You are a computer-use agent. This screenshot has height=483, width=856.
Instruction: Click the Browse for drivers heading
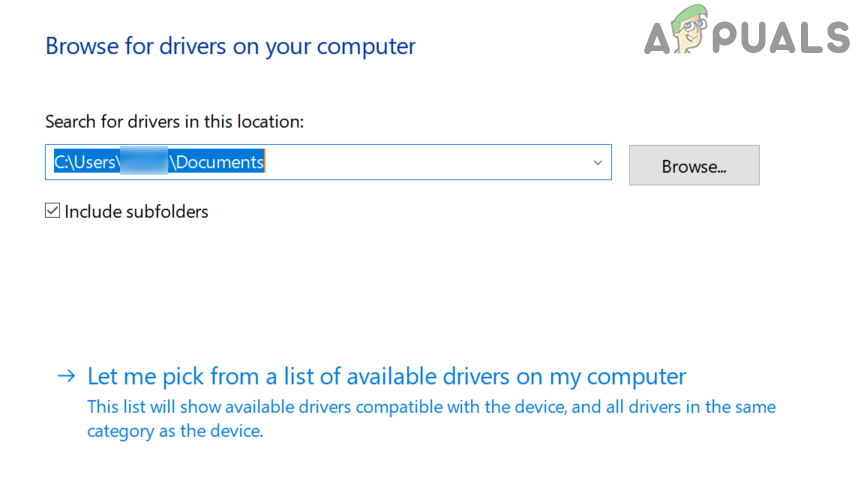tap(230, 46)
